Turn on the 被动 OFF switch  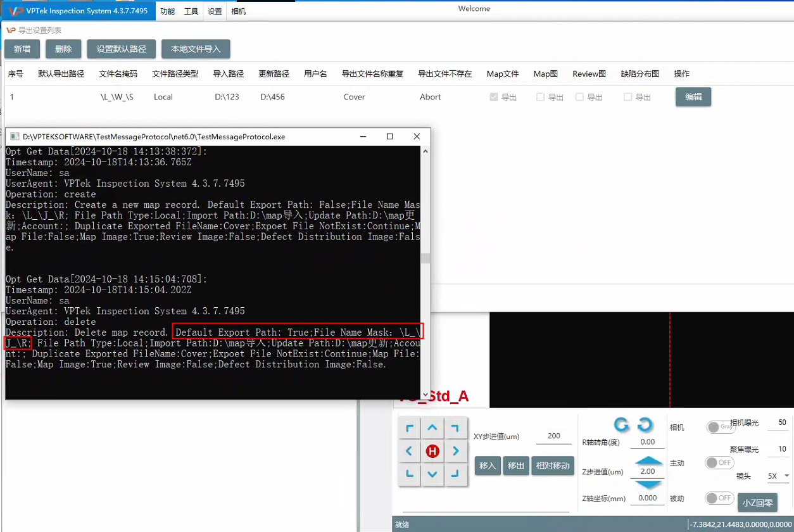click(721, 498)
